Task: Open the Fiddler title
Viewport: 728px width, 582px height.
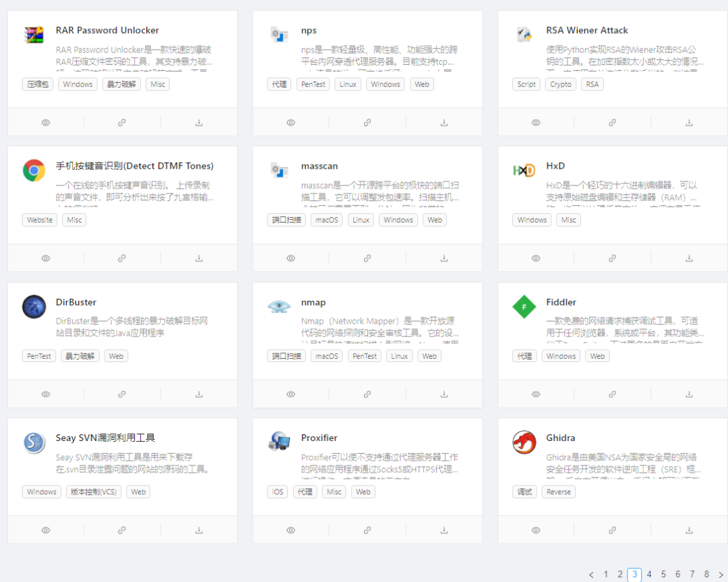Action: pos(561,302)
